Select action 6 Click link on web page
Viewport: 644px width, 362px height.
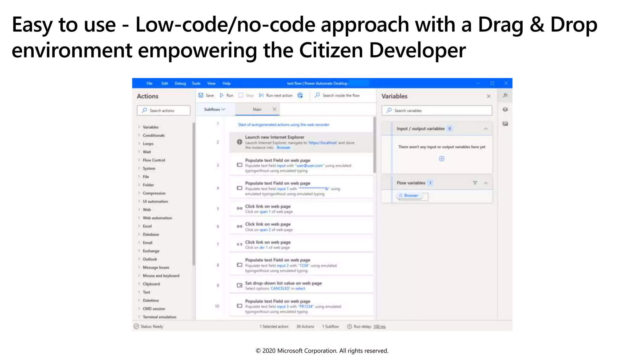pos(301,227)
